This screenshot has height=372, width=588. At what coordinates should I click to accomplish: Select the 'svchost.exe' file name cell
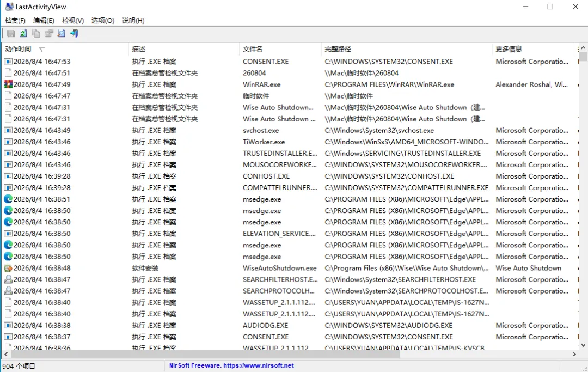click(x=261, y=131)
